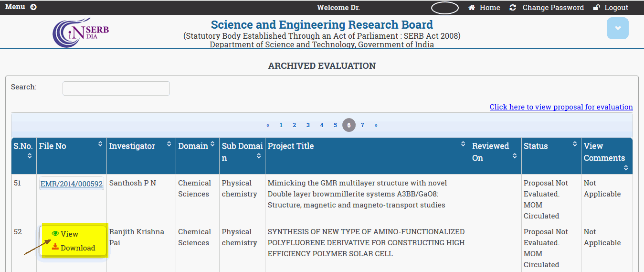Sort by Reviewed On column

(x=514, y=156)
